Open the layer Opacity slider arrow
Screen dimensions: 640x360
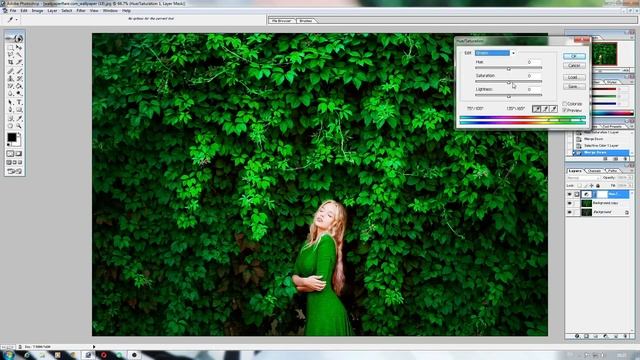pyautogui.click(x=631, y=178)
